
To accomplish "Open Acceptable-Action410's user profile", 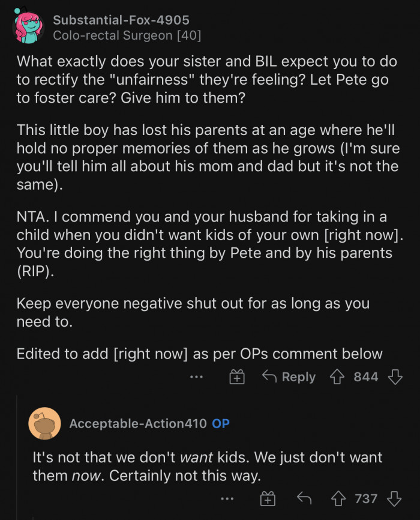I will pyautogui.click(x=138, y=423).
